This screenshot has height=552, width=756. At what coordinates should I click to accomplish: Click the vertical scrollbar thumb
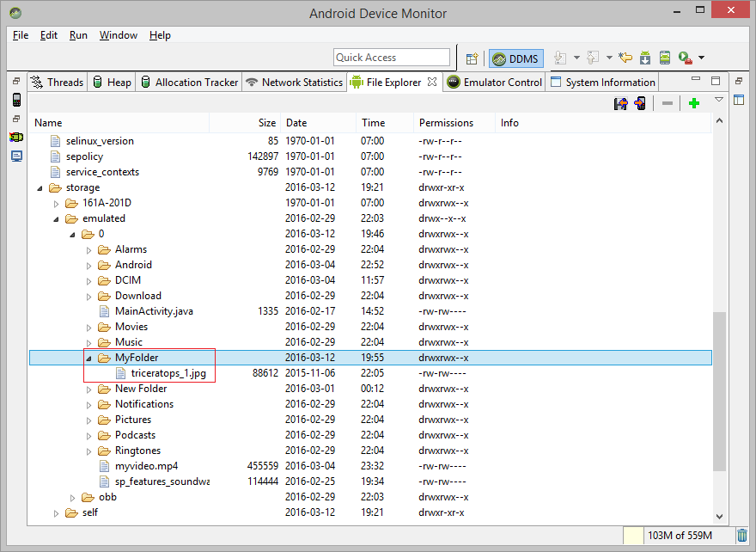[x=719, y=391]
